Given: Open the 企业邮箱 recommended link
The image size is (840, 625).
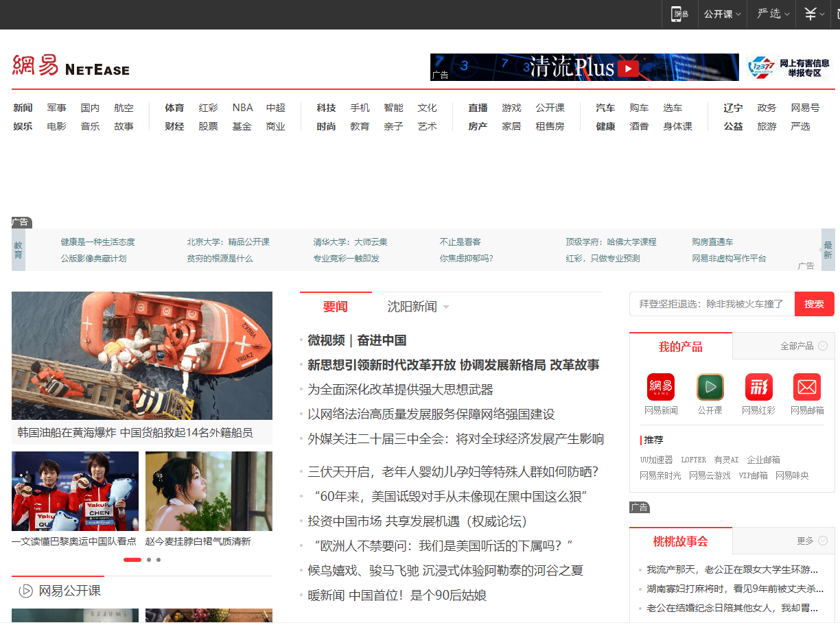Looking at the screenshot, I should (x=763, y=460).
